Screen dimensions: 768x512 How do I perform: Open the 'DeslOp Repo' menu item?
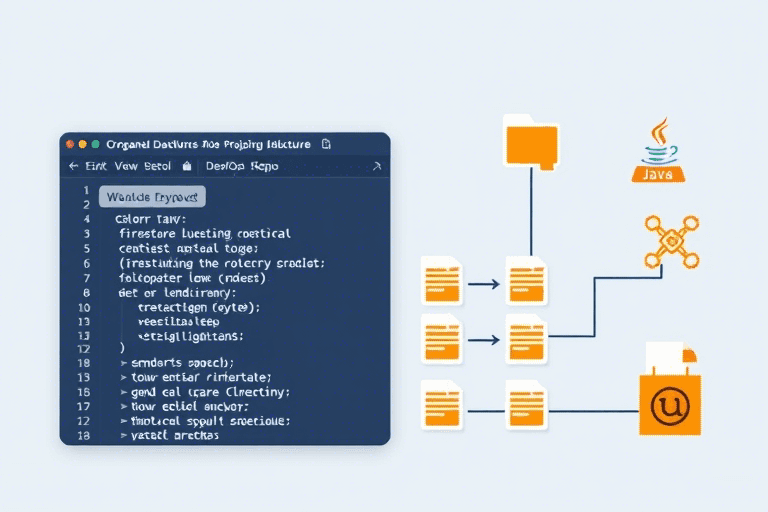point(243,167)
